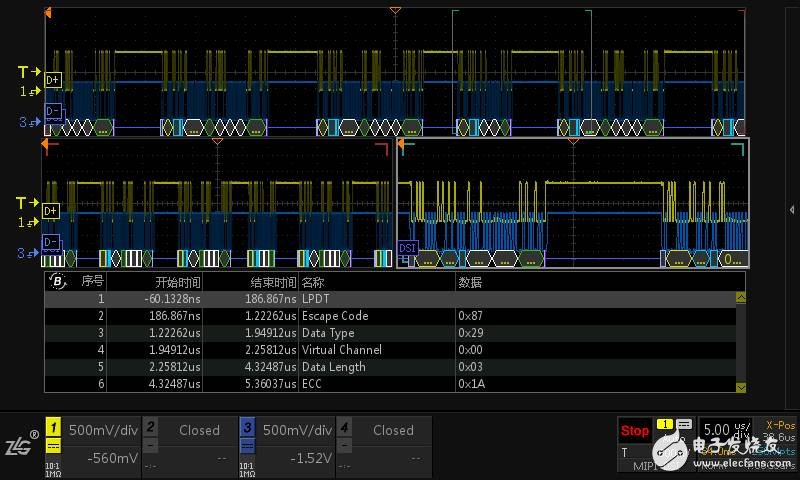Click channel 2 Closed status label

[199, 430]
